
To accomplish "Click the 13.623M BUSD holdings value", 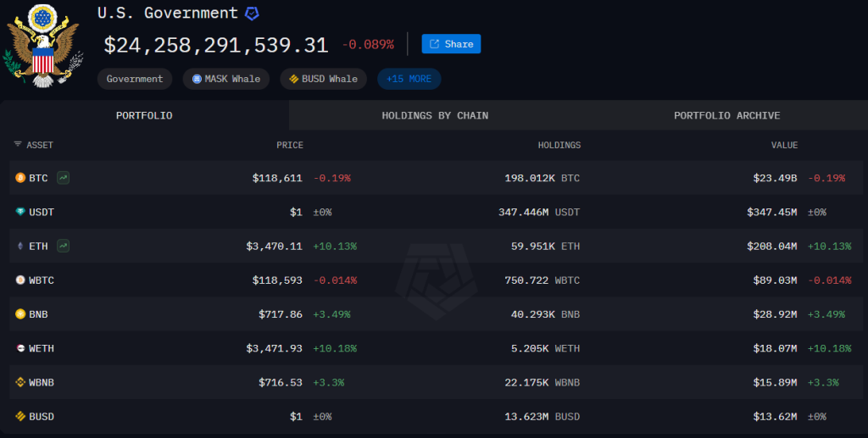I will (x=542, y=417).
